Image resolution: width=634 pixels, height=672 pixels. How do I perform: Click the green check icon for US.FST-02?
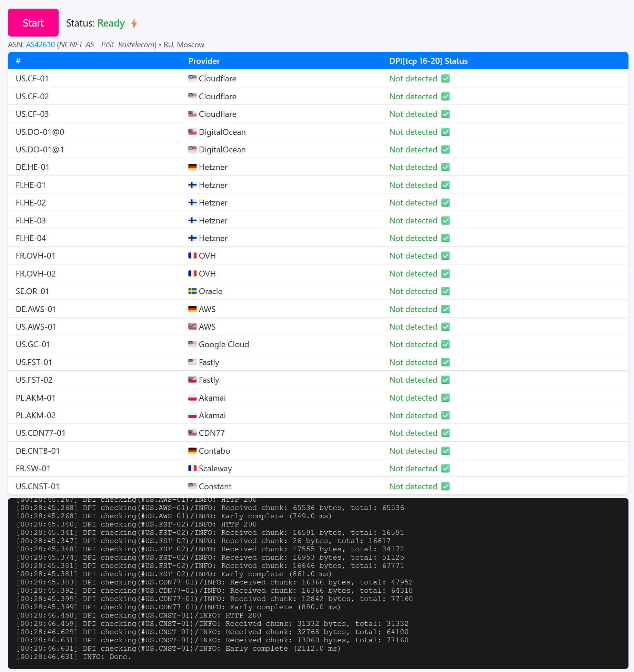(x=445, y=380)
